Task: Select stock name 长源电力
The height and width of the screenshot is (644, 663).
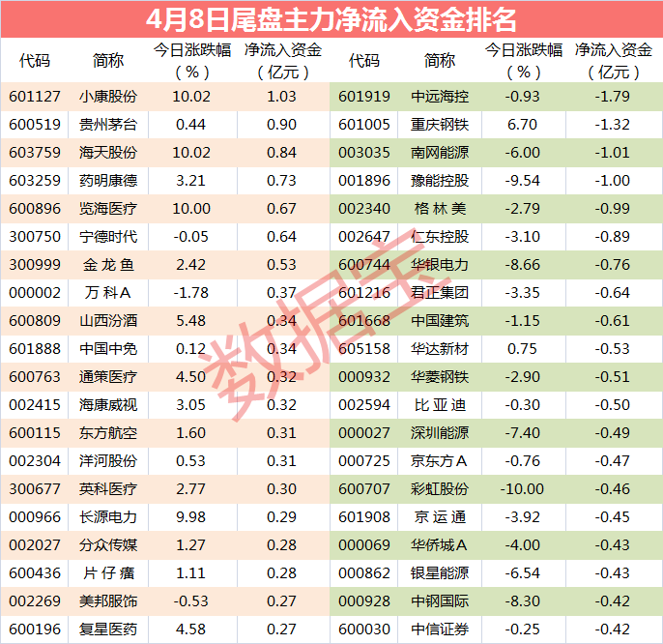Action: pyautogui.click(x=108, y=517)
